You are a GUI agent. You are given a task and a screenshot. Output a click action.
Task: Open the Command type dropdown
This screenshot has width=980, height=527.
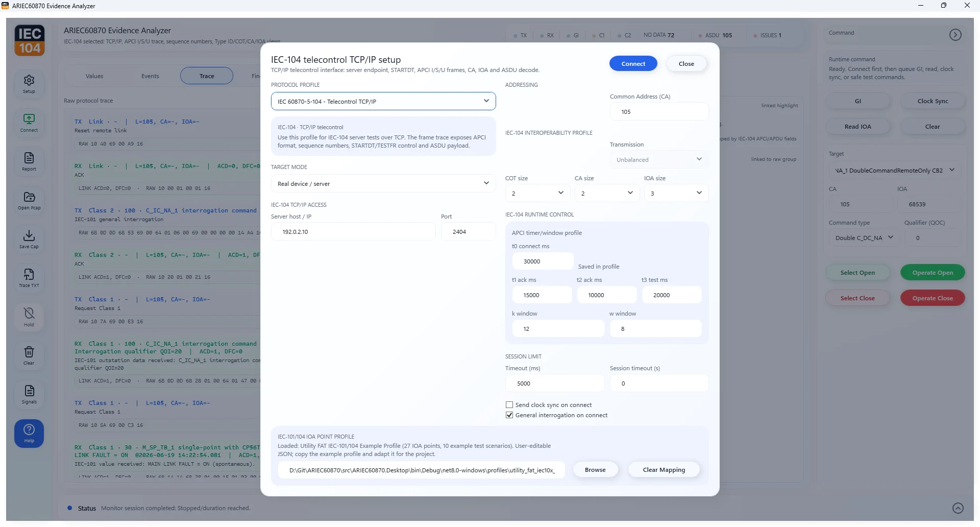click(x=864, y=237)
